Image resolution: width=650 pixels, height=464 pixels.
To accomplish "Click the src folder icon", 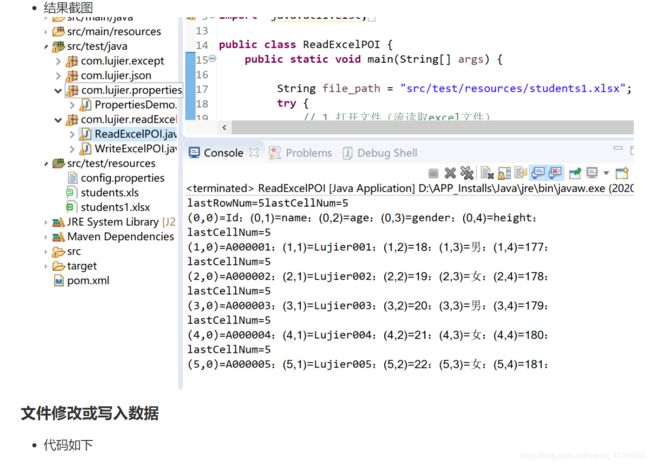I will 58,251.
